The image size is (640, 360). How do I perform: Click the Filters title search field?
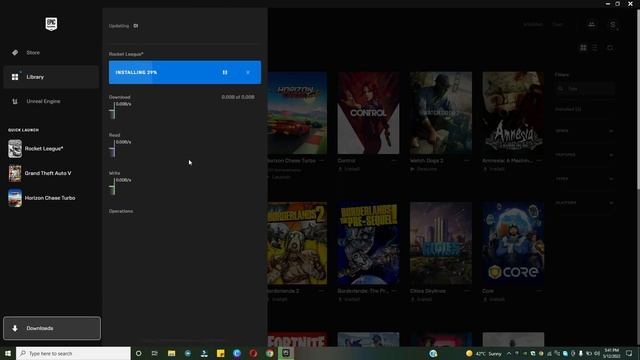pyautogui.click(x=584, y=89)
